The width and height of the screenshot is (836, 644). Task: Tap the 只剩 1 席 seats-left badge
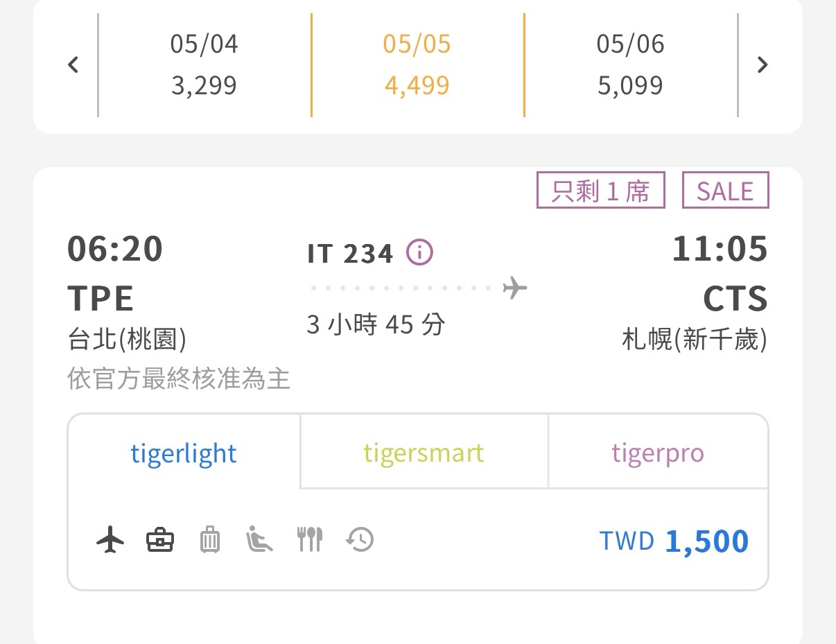tap(601, 191)
